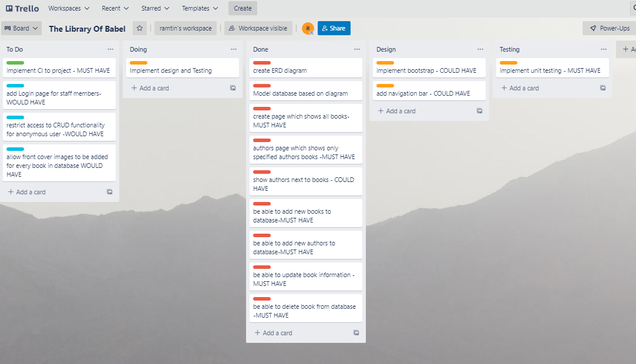Create card from template in Doing list
This screenshot has height=364, width=636.
click(x=233, y=88)
